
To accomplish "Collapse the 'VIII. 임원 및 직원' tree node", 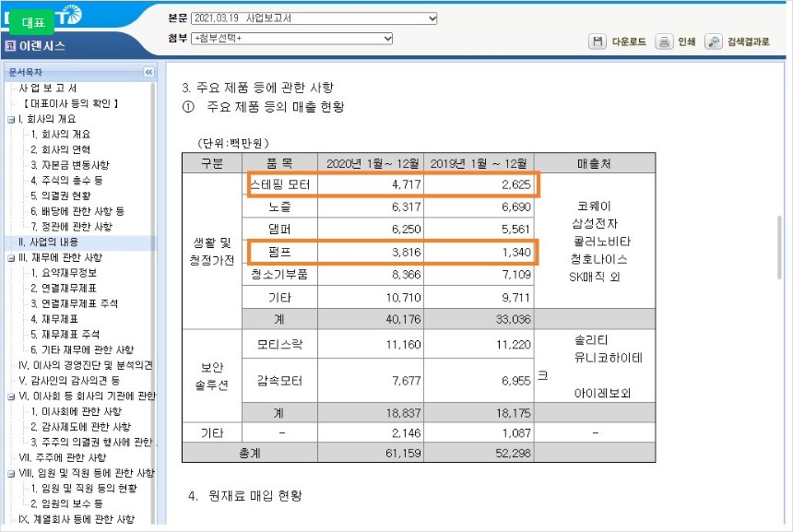I will coord(10,473).
